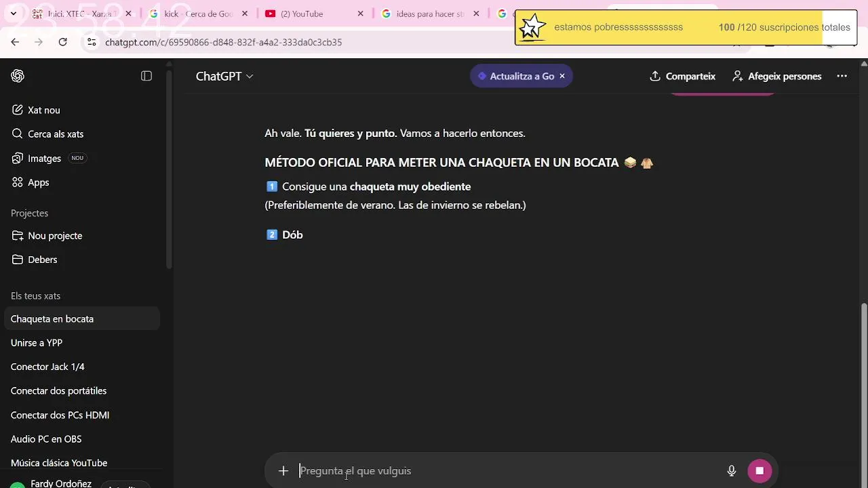Viewport: 868px width, 488px height.
Task: Click the address bar URL
Action: [223, 42]
